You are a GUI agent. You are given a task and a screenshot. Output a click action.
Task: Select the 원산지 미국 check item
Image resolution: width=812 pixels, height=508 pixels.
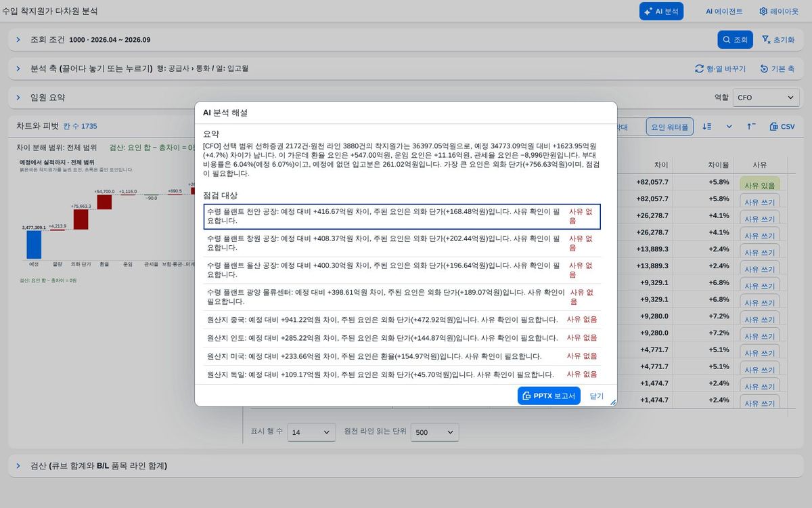(402, 356)
